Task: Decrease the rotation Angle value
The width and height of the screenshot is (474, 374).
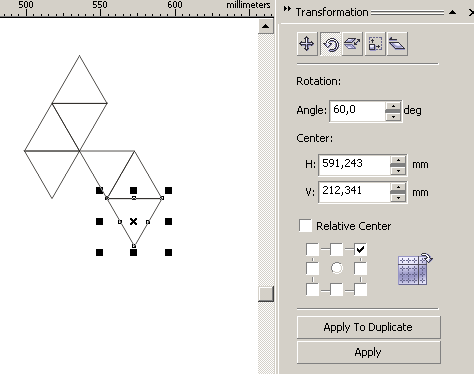Action: [393, 116]
